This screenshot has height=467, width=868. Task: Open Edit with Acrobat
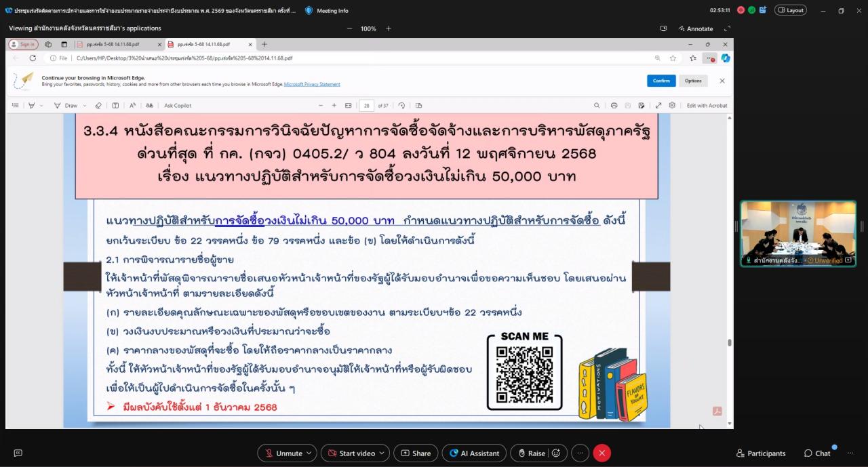707,105
